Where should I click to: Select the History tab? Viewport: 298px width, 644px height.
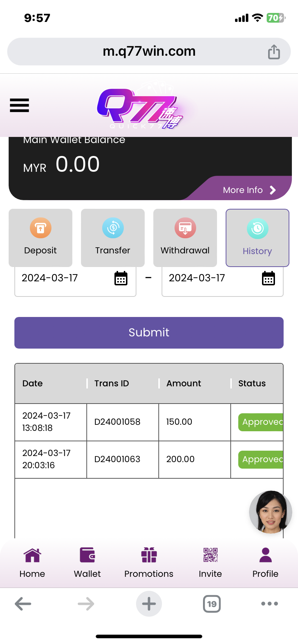257,238
